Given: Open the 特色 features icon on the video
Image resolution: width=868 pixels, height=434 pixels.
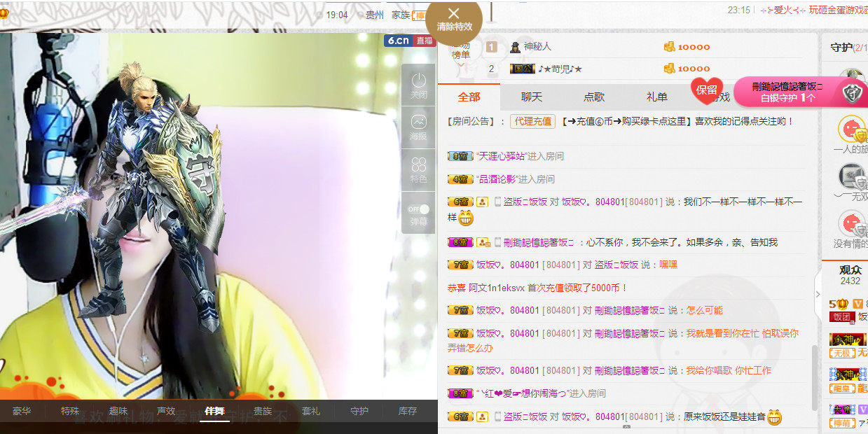Looking at the screenshot, I should pos(419,170).
